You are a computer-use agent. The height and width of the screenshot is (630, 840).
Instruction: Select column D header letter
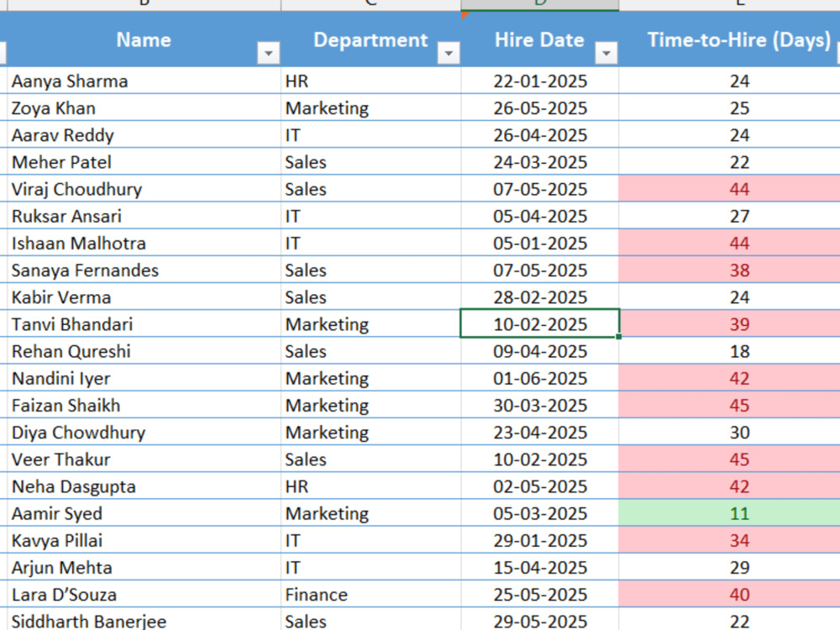click(539, 4)
